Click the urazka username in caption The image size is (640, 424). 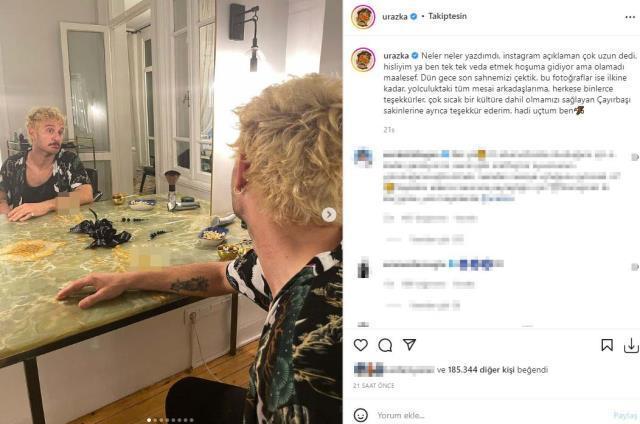pyautogui.click(x=396, y=56)
